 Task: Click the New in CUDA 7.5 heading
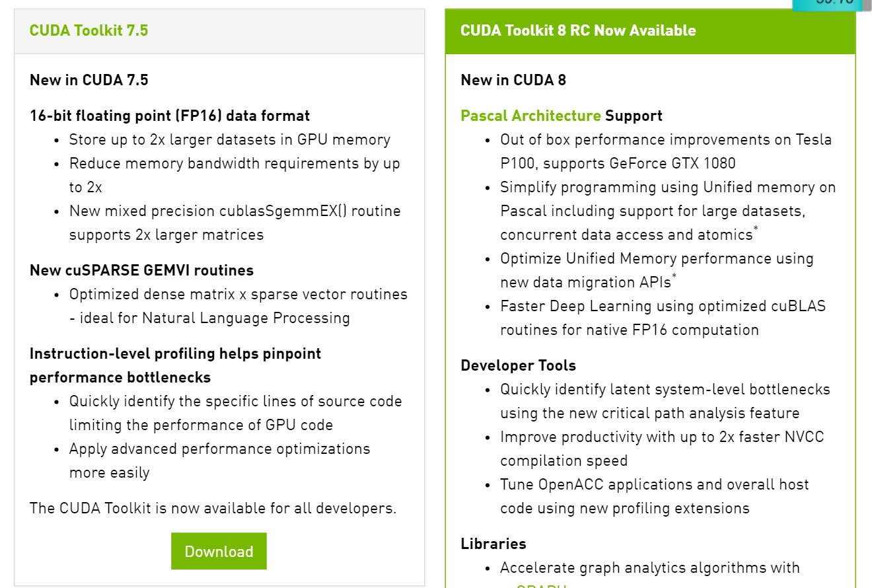[x=89, y=80]
